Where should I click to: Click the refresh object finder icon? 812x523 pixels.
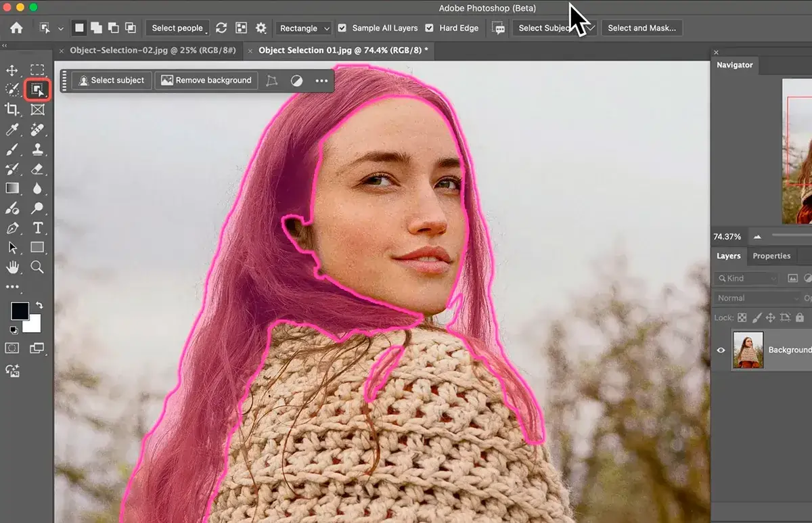tap(221, 28)
